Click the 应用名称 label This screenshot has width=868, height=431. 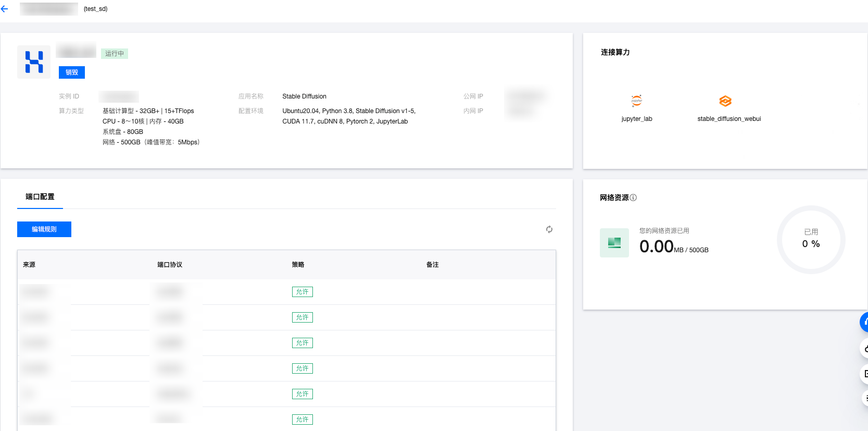coord(251,96)
